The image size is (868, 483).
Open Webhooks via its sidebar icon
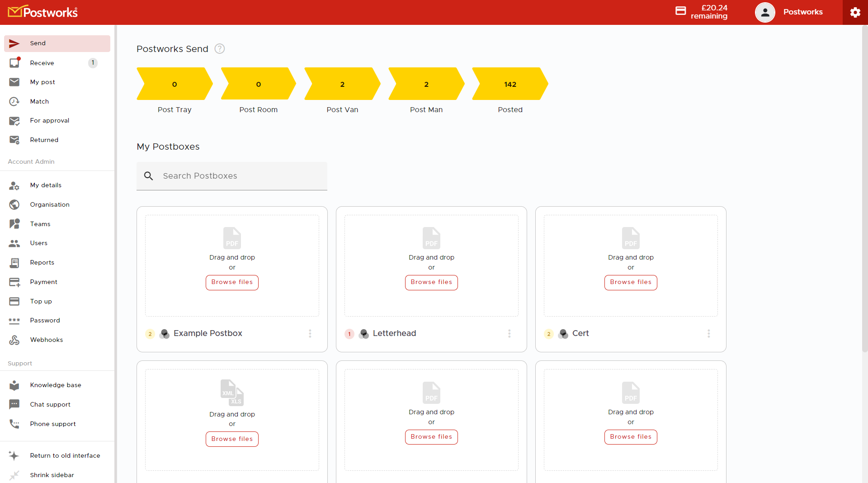tap(14, 340)
